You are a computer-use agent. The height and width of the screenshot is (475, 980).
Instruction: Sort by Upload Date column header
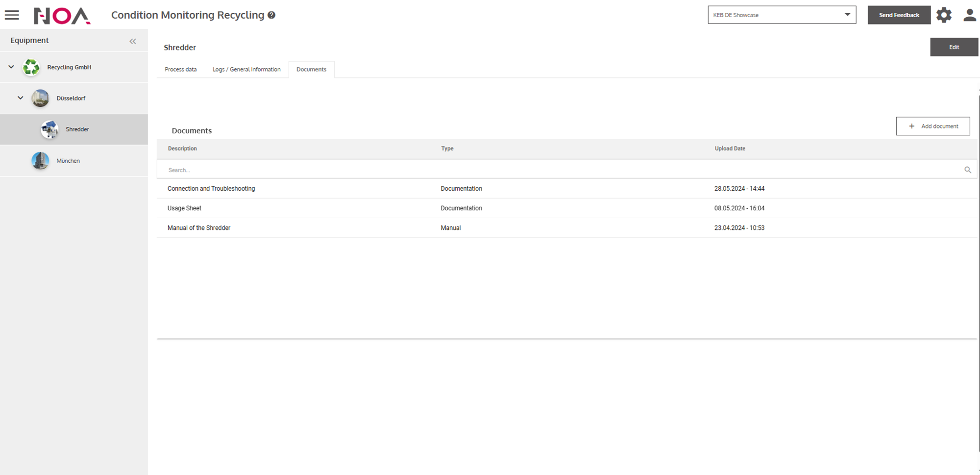[x=730, y=149]
